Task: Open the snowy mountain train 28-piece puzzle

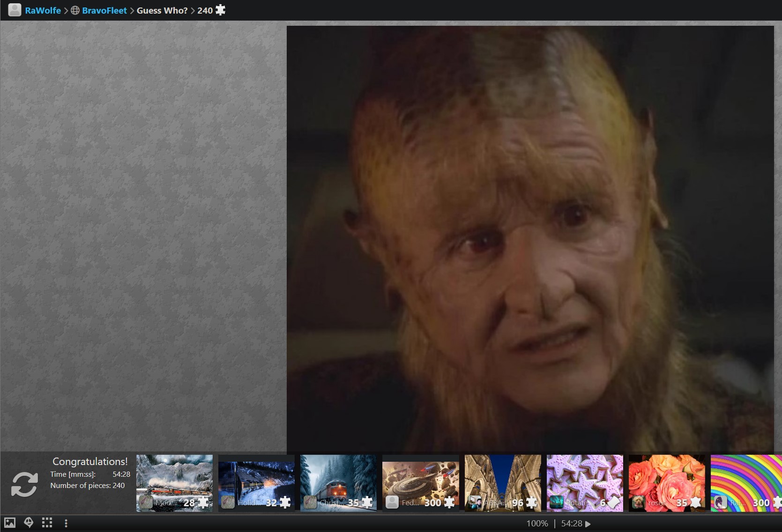Action: (x=174, y=483)
